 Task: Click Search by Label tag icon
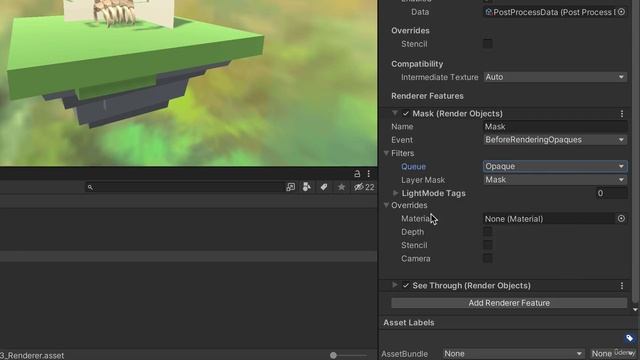[324, 187]
